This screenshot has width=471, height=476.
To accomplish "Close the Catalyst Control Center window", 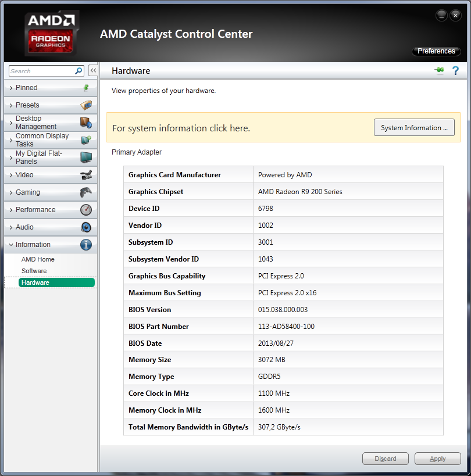I will tap(455, 15).
